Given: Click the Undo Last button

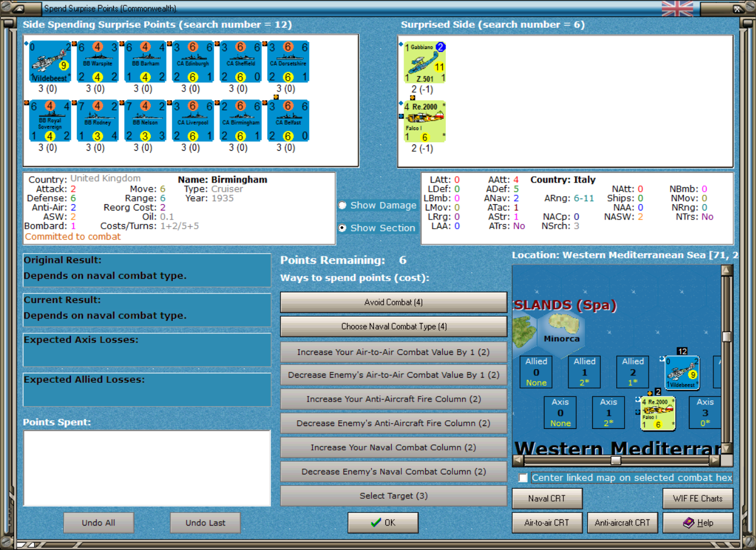Looking at the screenshot, I should coord(205,523).
